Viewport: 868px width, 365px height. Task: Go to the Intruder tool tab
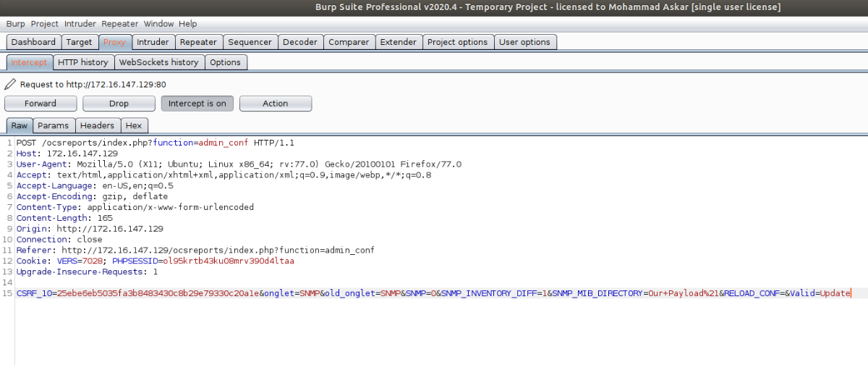(153, 42)
